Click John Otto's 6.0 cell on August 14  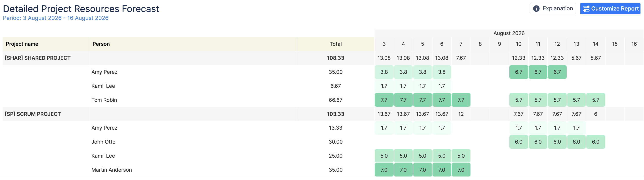tap(595, 142)
